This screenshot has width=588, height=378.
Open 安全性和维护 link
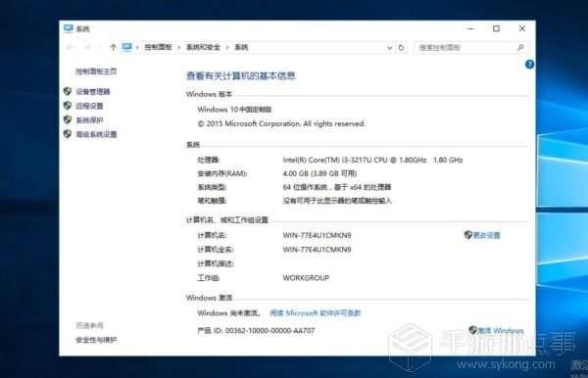(x=96, y=340)
